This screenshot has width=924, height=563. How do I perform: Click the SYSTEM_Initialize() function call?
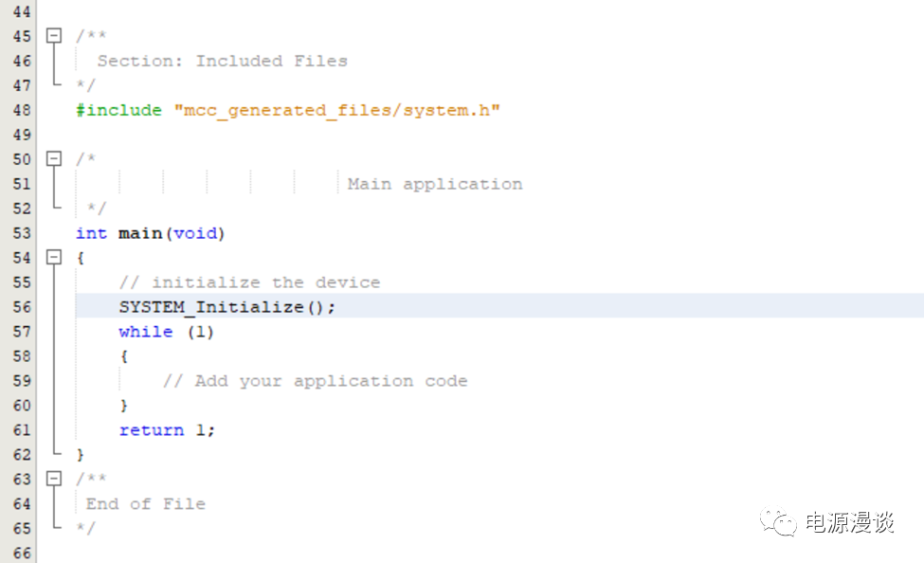pos(226,307)
